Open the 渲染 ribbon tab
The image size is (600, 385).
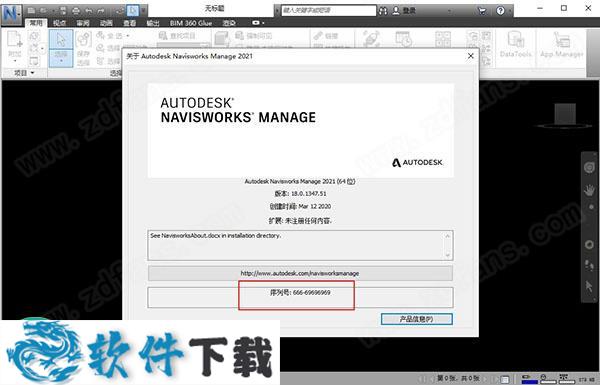click(229, 23)
